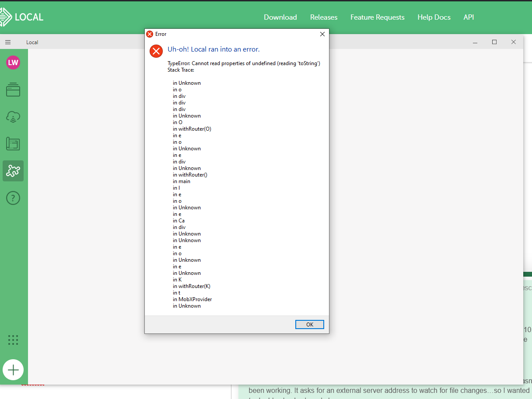Click 'in main' stack trace line

coord(182,181)
